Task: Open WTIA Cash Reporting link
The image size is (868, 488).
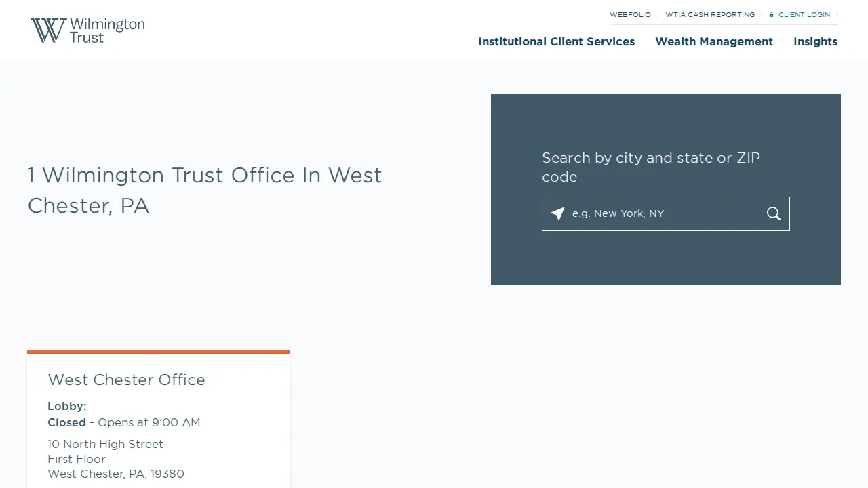Action: pos(710,14)
